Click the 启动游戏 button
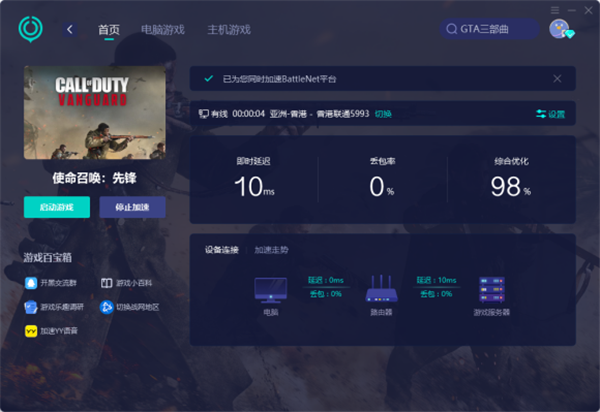Image resolution: width=600 pixels, height=412 pixels. (57, 207)
